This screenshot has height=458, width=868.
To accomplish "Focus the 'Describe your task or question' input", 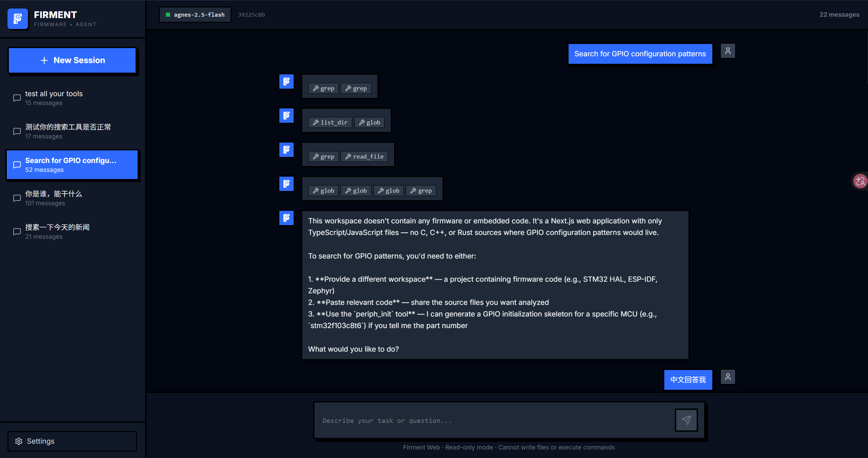I will click(494, 420).
